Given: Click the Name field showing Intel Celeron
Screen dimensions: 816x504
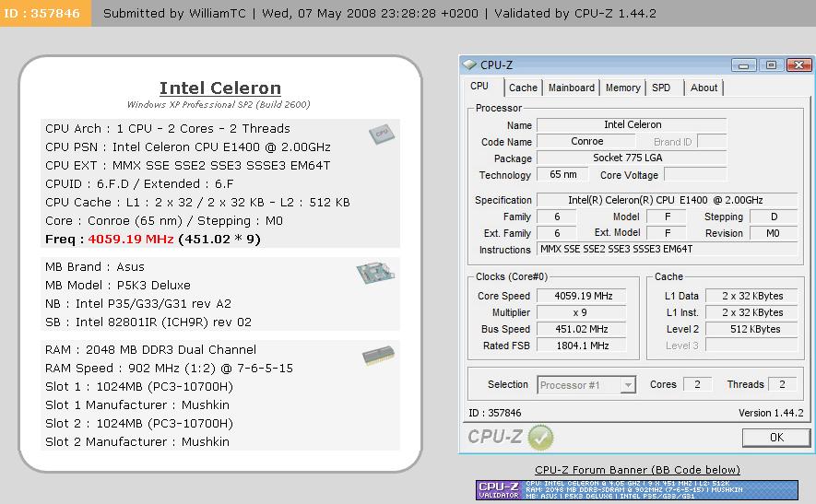Looking at the screenshot, I should pos(632,124).
